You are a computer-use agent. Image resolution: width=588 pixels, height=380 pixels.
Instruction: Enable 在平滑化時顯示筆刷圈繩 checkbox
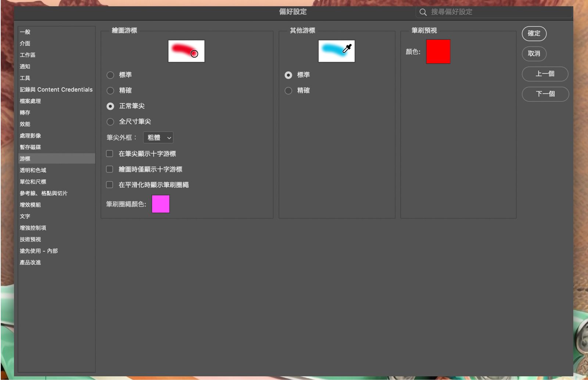pyautogui.click(x=110, y=185)
